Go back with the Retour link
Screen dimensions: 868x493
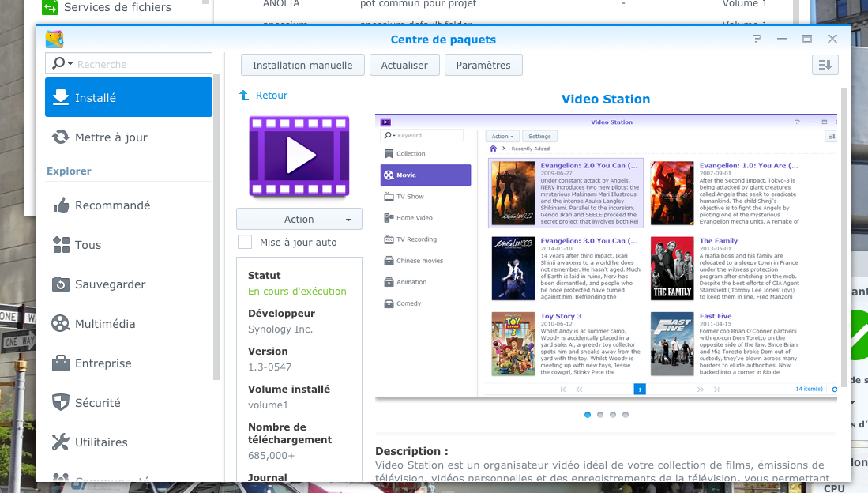point(271,96)
